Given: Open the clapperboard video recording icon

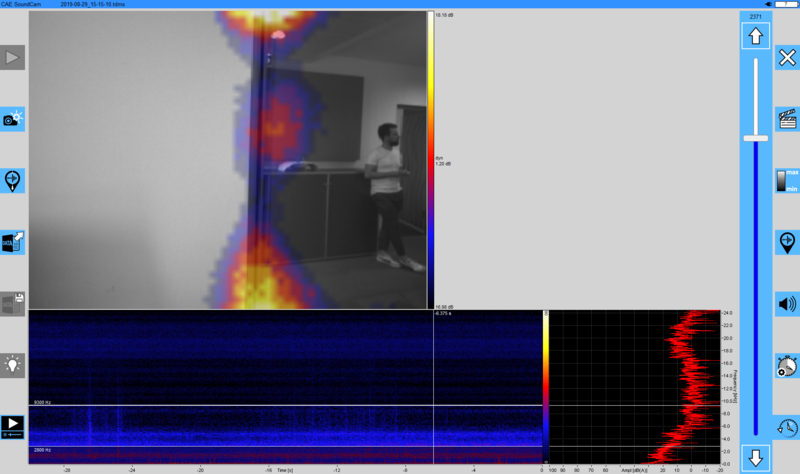Looking at the screenshot, I should coord(787,119).
